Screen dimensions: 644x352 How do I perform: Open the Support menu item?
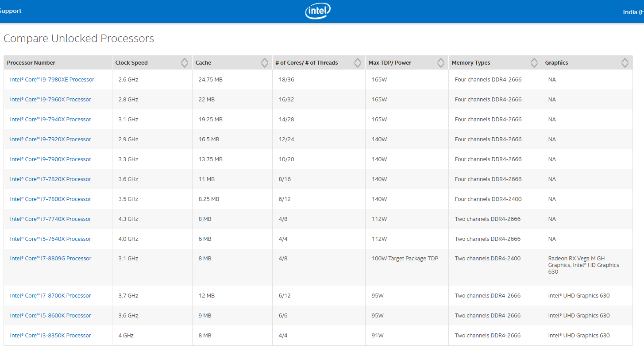(11, 11)
